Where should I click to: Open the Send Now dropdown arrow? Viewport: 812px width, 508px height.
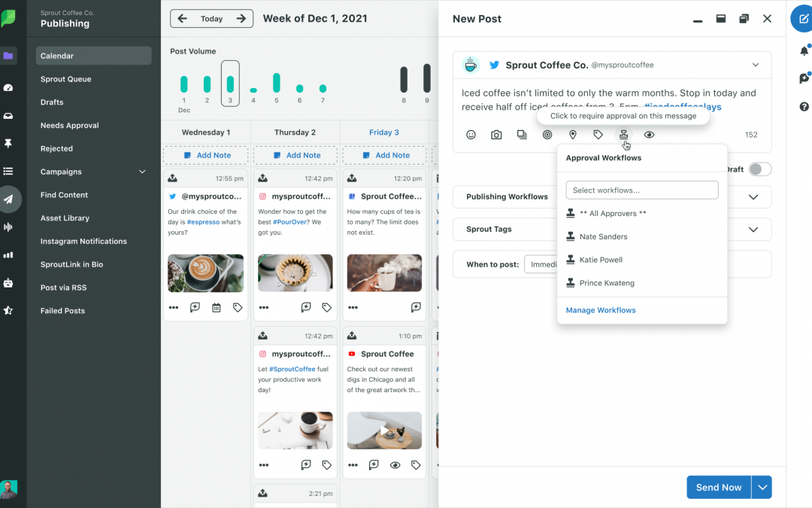(x=762, y=487)
